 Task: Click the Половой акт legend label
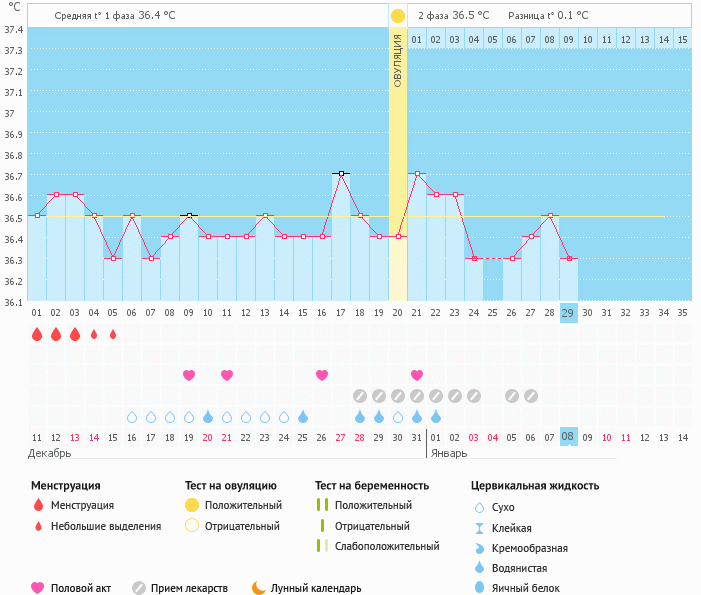[82, 588]
